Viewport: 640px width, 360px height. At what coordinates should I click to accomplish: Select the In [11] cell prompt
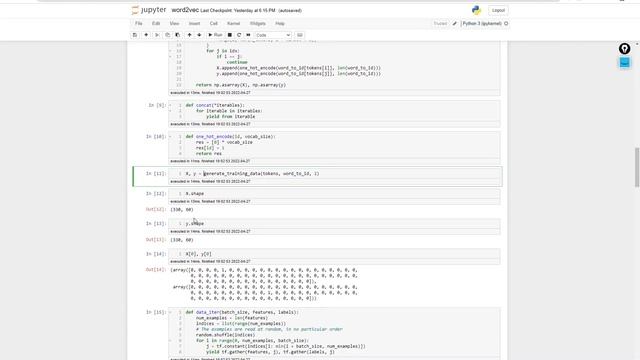pyautogui.click(x=156, y=174)
